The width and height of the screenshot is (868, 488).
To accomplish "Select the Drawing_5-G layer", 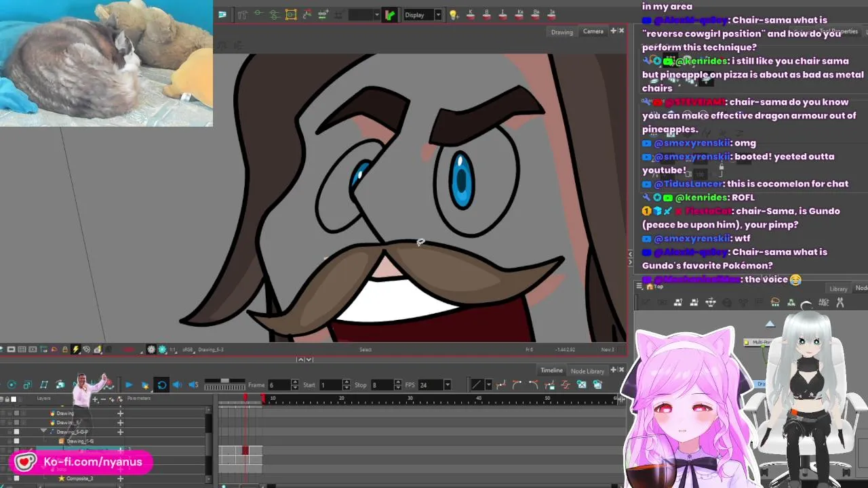I will [80, 441].
